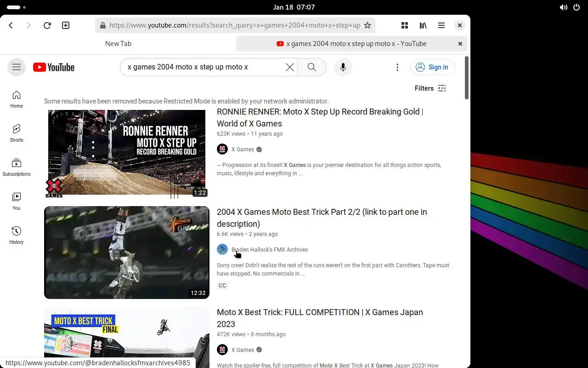588x368 pixels.
Task: Click the YouTube logo
Action: [x=54, y=67]
